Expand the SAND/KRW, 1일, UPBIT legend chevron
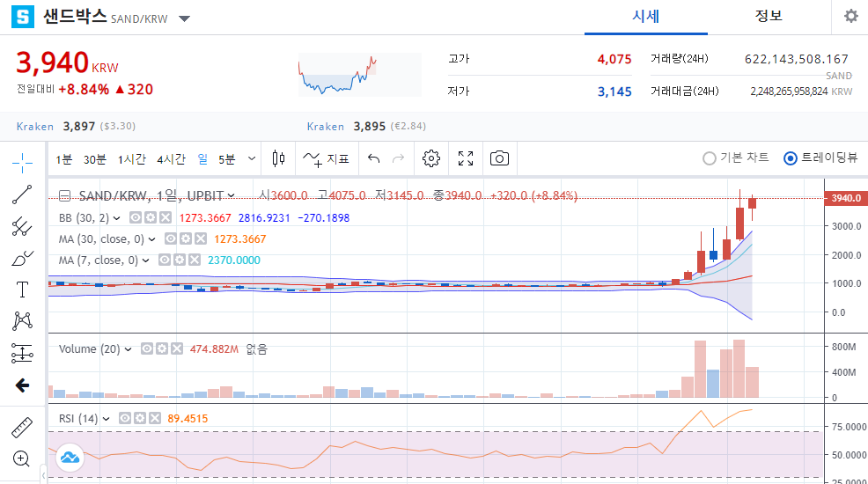 pos(231,196)
